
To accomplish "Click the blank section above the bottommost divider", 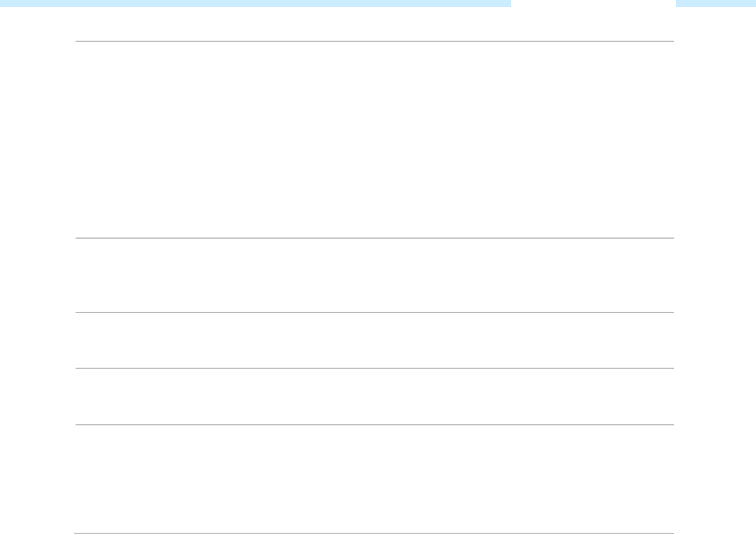I will (375, 479).
